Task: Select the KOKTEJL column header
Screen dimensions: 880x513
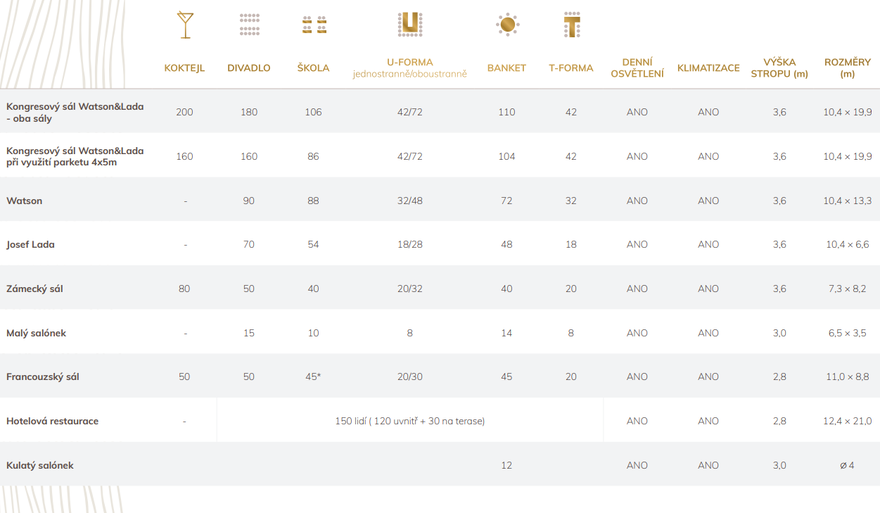Action: click(x=185, y=68)
